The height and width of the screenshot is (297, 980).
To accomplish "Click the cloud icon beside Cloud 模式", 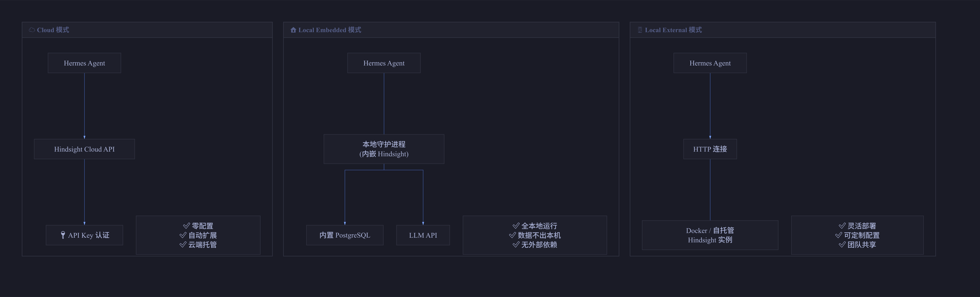I will click(x=32, y=30).
